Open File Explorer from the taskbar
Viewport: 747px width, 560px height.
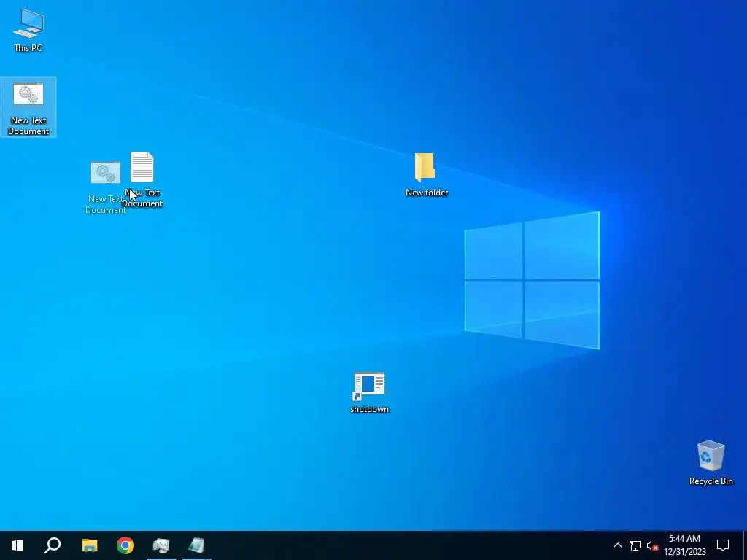89,545
